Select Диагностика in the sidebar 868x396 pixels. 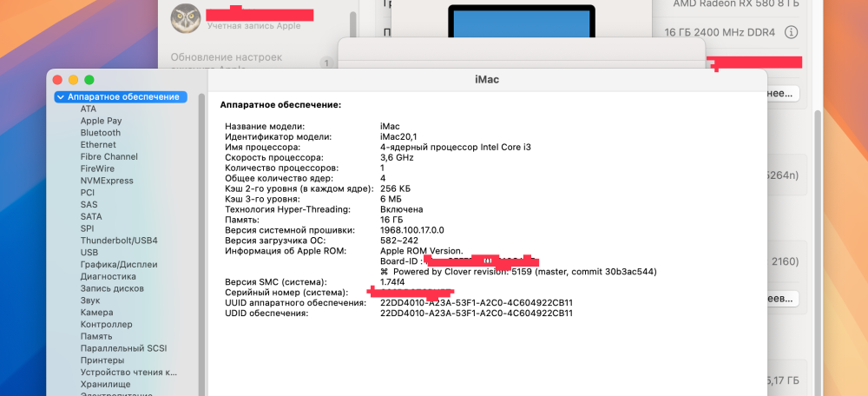108,276
